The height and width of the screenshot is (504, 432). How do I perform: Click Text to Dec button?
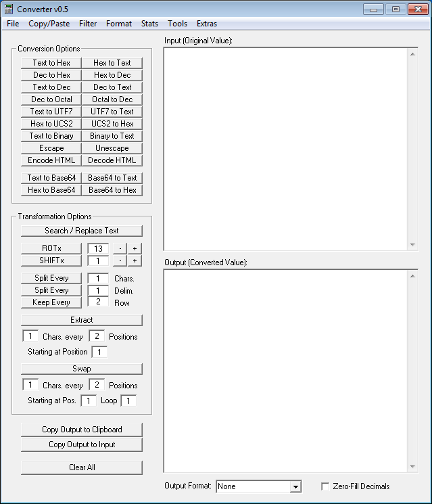click(51, 87)
